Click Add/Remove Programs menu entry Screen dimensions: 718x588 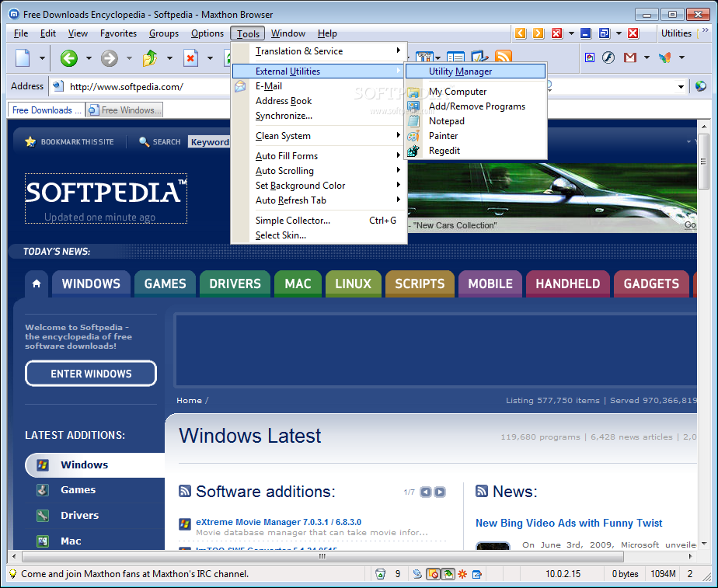[476, 106]
